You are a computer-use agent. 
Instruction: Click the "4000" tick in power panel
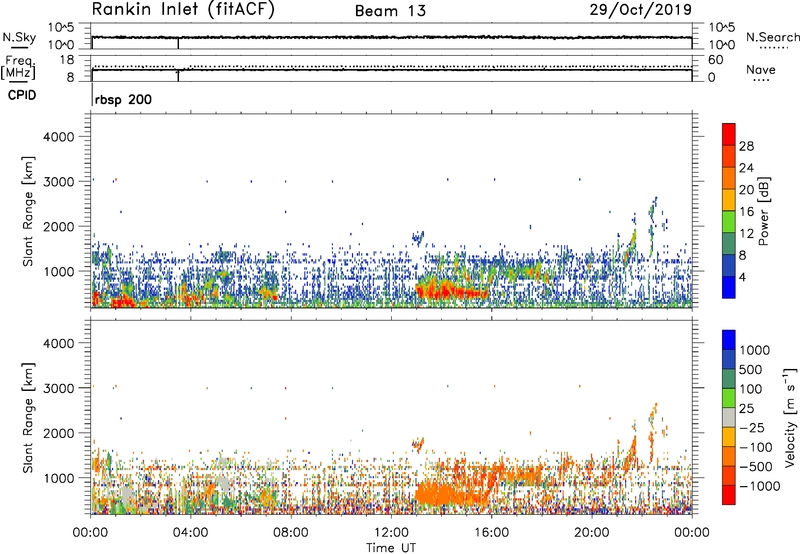(58, 137)
